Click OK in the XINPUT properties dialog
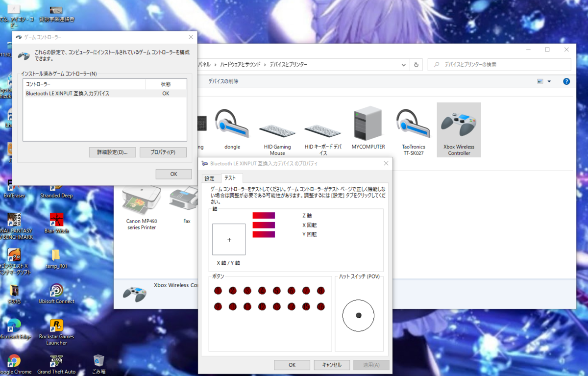This screenshot has width=588, height=376. (x=292, y=365)
